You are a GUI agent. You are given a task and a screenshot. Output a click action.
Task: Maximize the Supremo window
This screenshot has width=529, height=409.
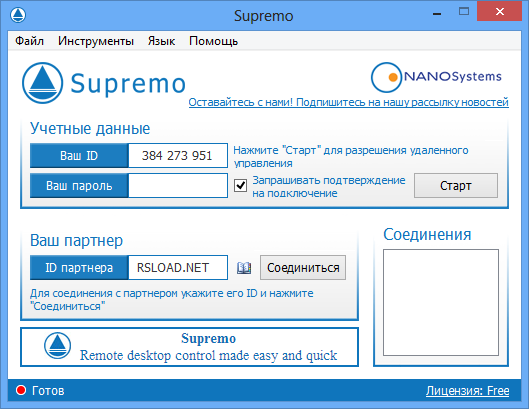[x=464, y=12]
